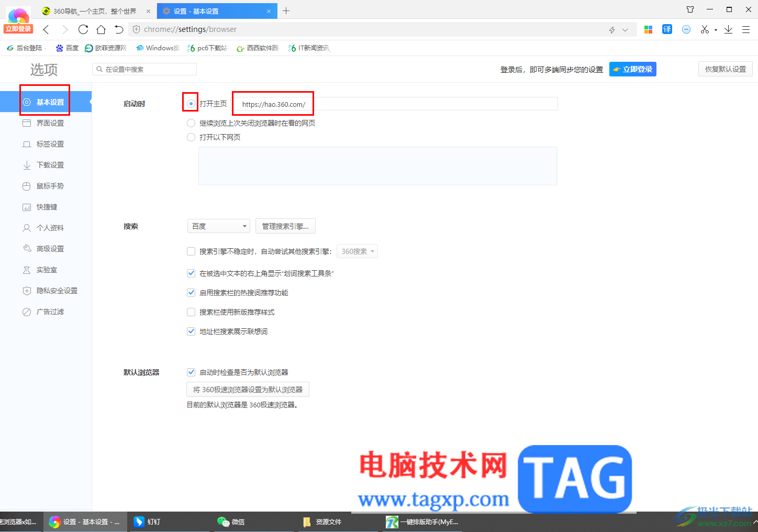Reload the page with the refresh icon

(83, 29)
